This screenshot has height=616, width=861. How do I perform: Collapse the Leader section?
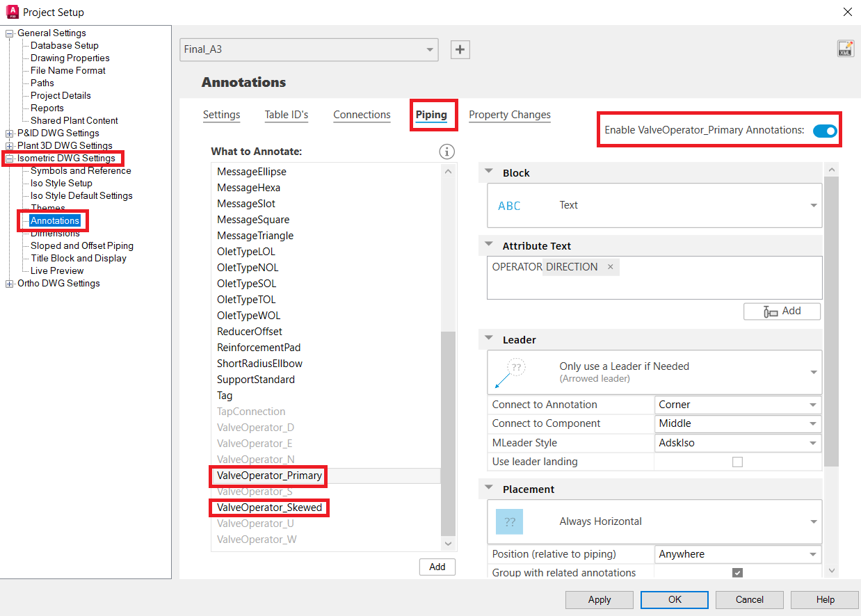pos(489,339)
